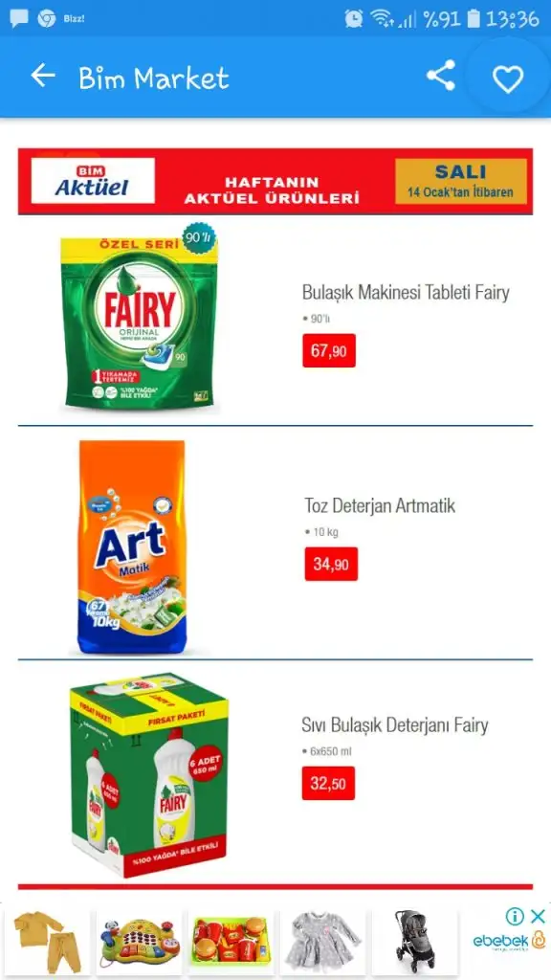551x980 pixels.
Task: Select the Bulaşık Makinesi Tableti Fairy title
Action: pyautogui.click(x=406, y=292)
